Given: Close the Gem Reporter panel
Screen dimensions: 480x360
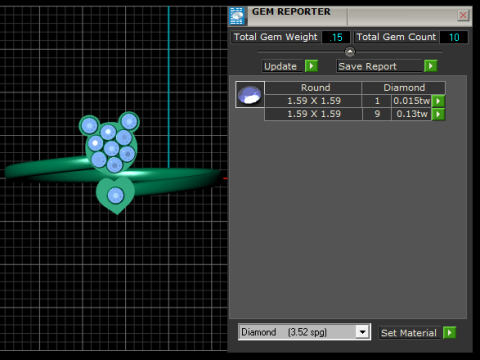Looking at the screenshot, I should [463, 15].
